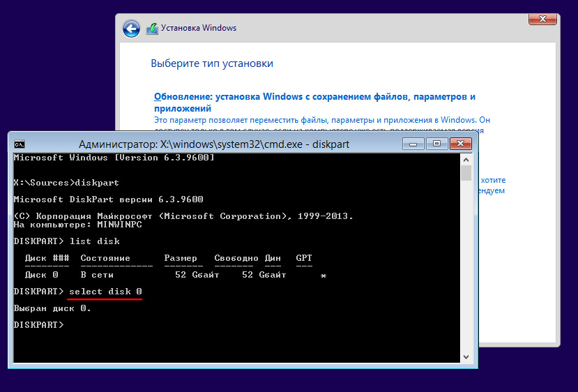
Task: Click the 'Дин' column header
Action: click(273, 258)
